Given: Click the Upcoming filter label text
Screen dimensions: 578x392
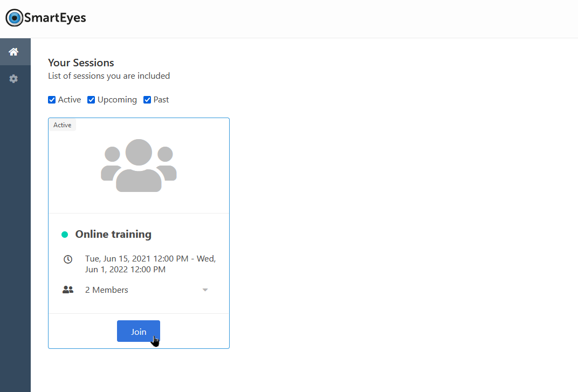Looking at the screenshot, I should tap(117, 100).
